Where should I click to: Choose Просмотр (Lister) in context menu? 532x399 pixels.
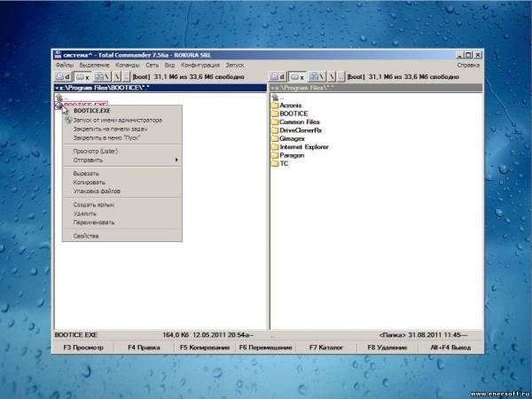[x=122, y=151]
